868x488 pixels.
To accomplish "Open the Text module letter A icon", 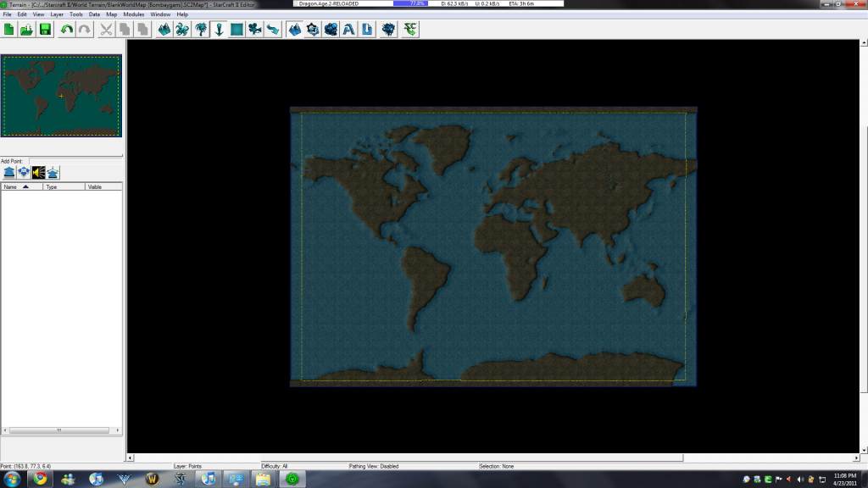I will click(348, 30).
